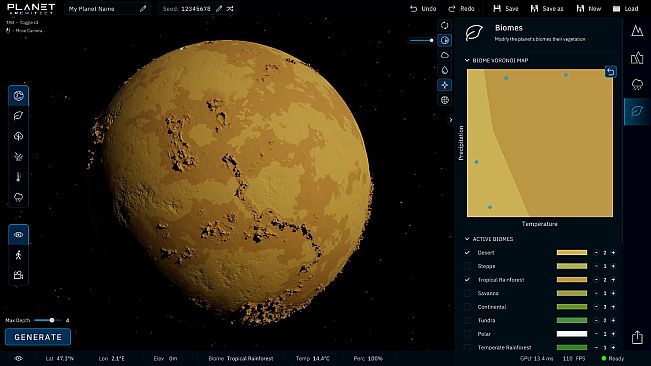The height and width of the screenshot is (366, 651).
Task: Select the leaf biome overlay in left toolbar
Action: (x=18, y=116)
